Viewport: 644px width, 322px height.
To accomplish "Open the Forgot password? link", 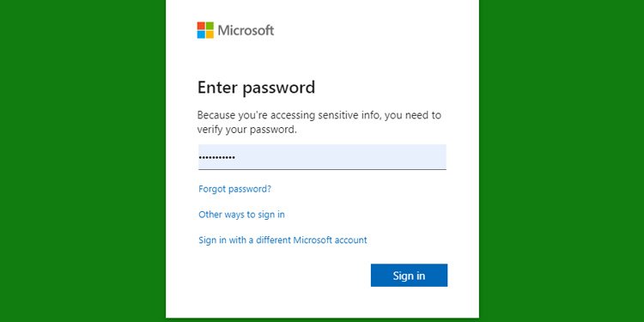I will click(235, 189).
